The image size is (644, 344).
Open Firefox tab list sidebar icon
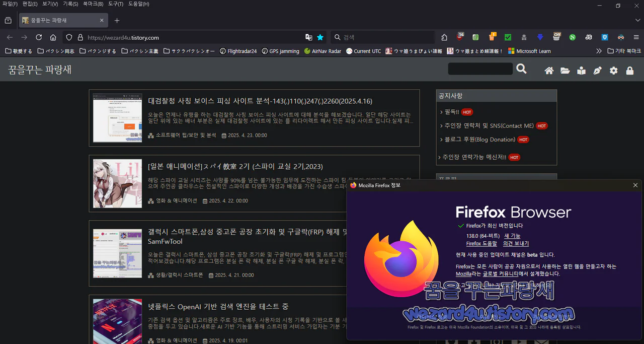tap(8, 20)
